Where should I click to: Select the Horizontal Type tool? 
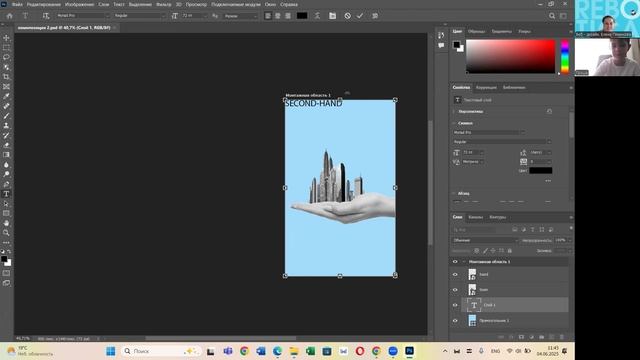(6, 194)
